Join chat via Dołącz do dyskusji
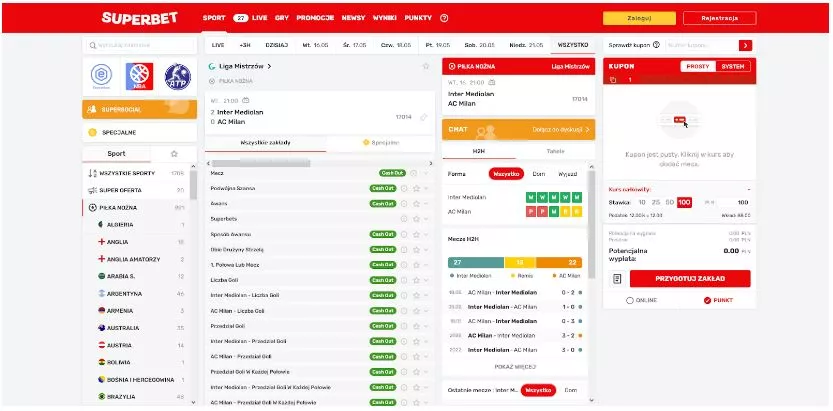This screenshot has width=833, height=411. click(561, 130)
